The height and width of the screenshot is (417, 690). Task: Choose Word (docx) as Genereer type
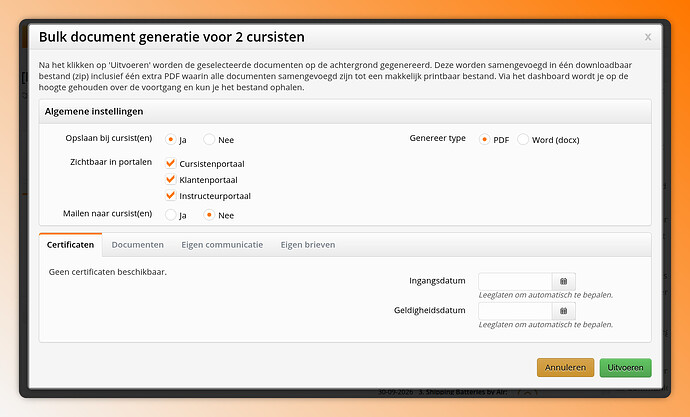coord(523,139)
